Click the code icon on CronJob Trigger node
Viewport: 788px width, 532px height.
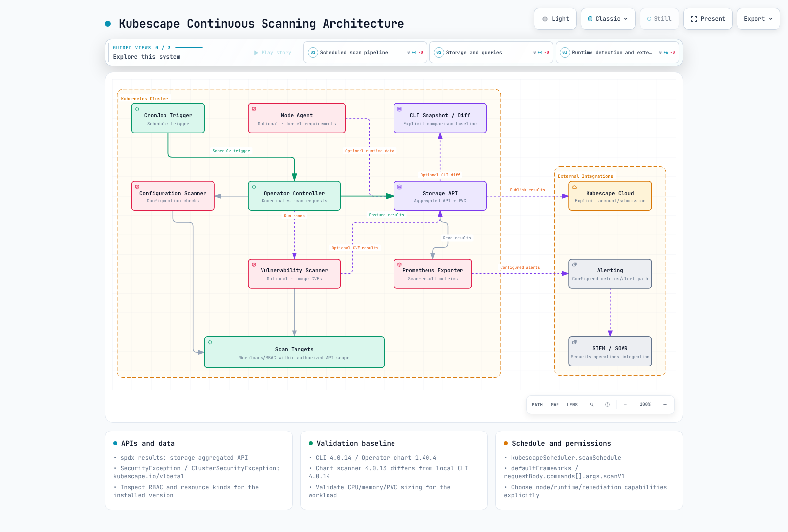coord(137,109)
